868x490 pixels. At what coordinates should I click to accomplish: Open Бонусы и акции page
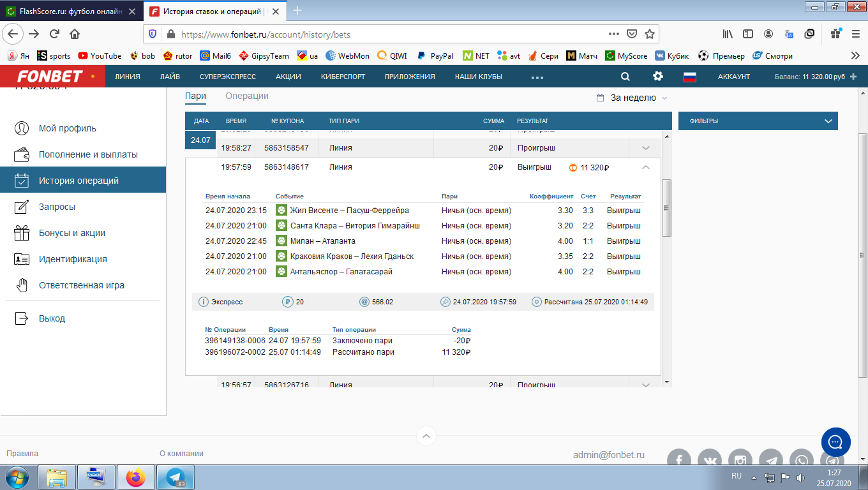coord(83,233)
